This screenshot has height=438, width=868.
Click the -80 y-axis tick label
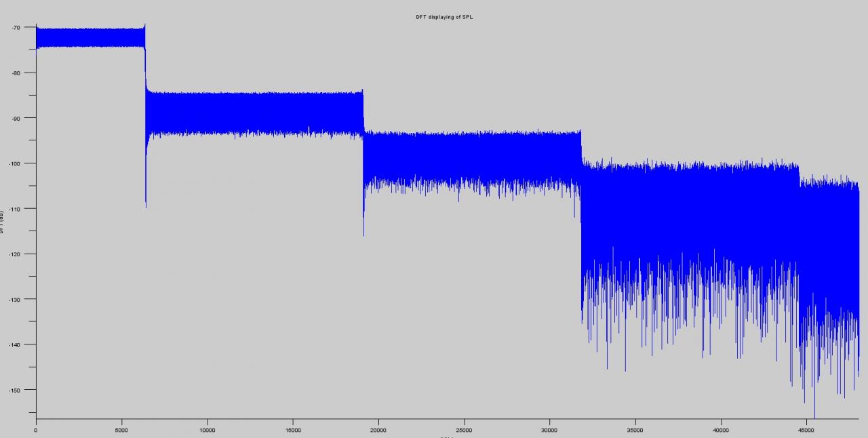[15, 73]
